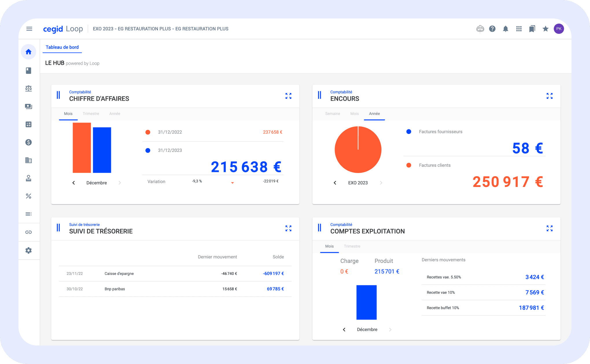Select Trimestre tab in Comptes exploitation
Screen dimensions: 590x364
352,246
